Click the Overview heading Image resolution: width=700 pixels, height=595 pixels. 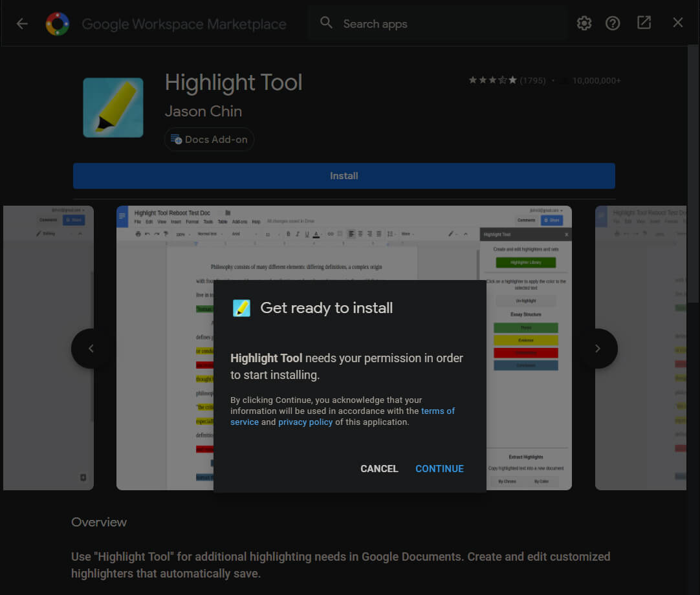[99, 523]
